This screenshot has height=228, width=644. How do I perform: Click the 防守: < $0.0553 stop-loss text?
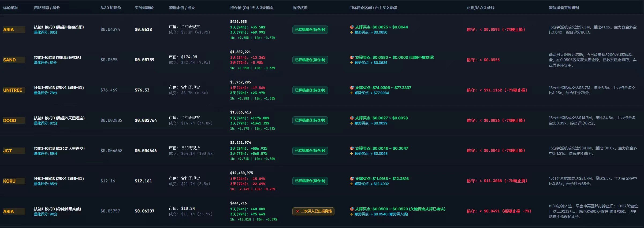483,60
